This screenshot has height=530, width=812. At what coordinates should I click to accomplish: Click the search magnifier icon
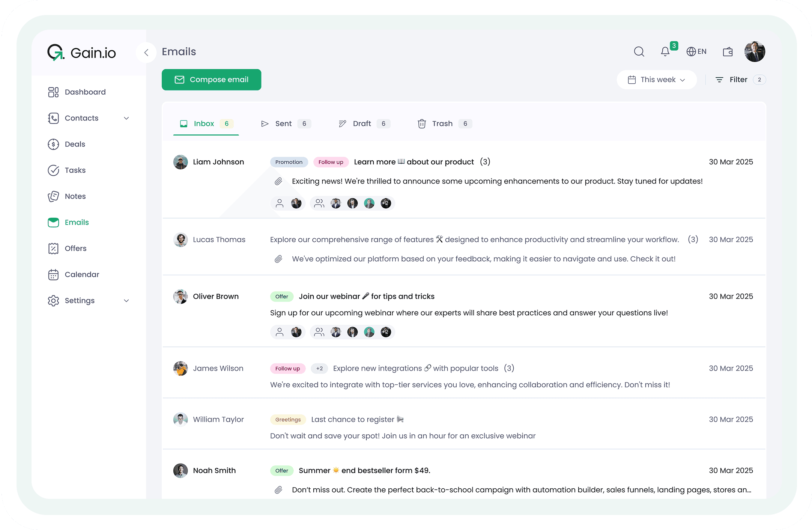click(x=639, y=51)
